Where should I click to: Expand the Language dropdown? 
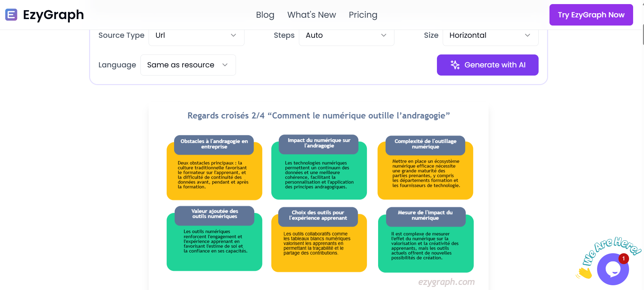click(x=188, y=65)
